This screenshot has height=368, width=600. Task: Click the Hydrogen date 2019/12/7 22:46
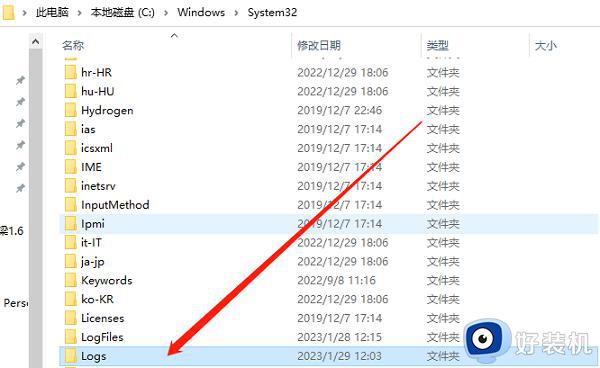click(x=339, y=110)
